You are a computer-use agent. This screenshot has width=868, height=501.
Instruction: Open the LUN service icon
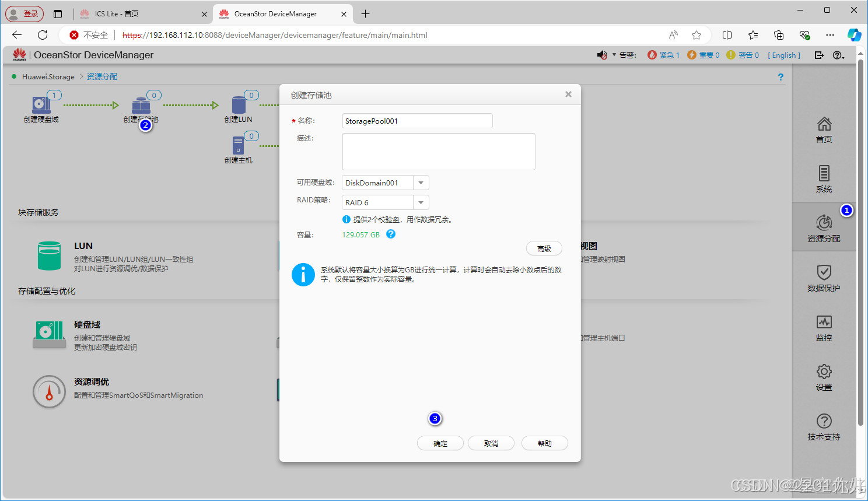coord(50,255)
